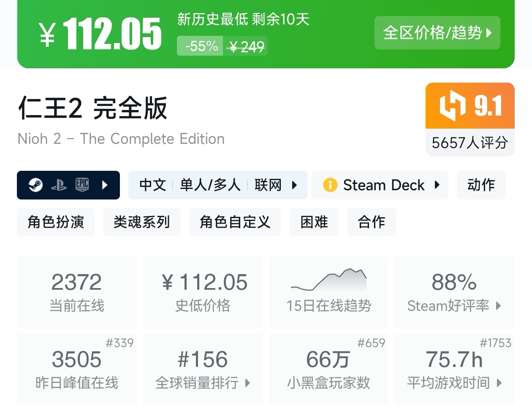
Task: Select the 困难 tag
Action: 314,222
